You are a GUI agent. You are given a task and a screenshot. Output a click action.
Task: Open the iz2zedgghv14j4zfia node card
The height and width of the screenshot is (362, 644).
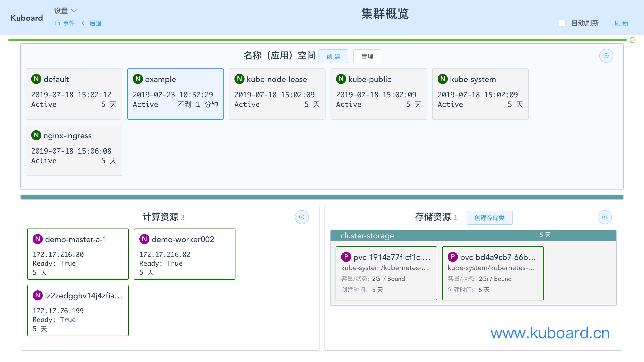pyautogui.click(x=78, y=310)
